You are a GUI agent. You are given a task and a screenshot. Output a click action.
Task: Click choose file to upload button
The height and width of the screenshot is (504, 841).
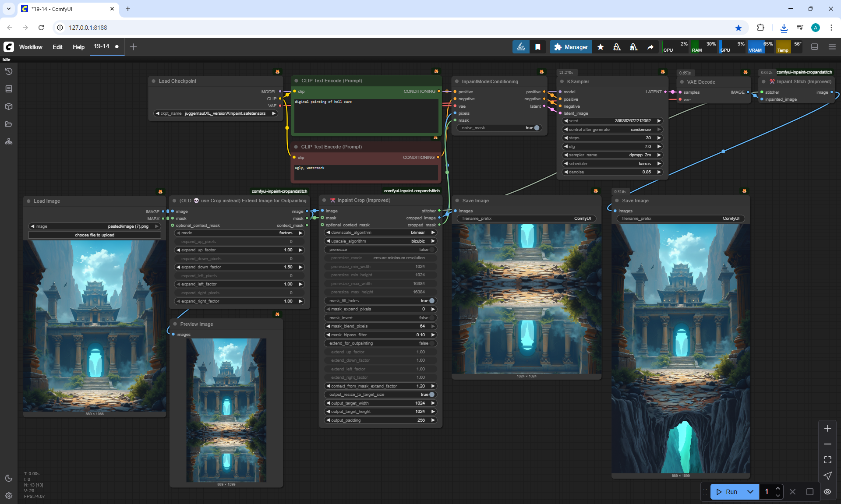[x=95, y=235]
